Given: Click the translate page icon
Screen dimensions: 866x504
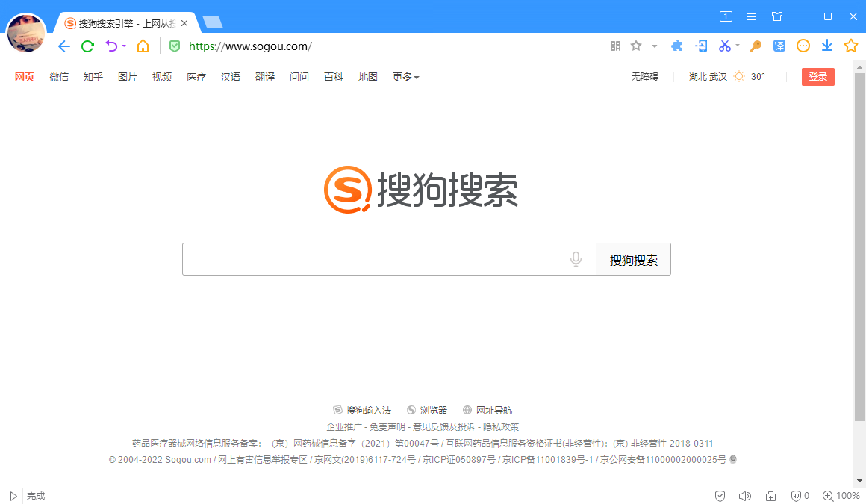Looking at the screenshot, I should point(779,46).
